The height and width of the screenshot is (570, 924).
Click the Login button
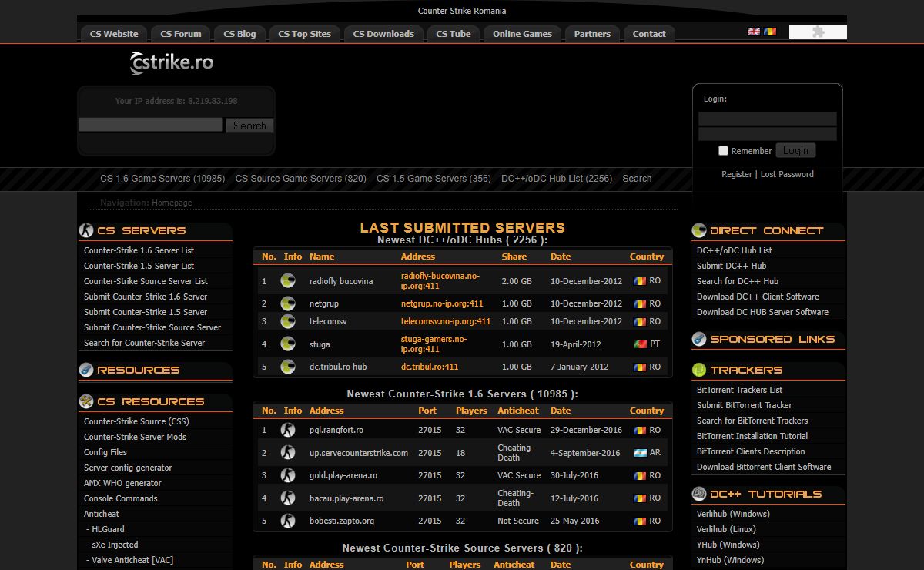tap(795, 151)
